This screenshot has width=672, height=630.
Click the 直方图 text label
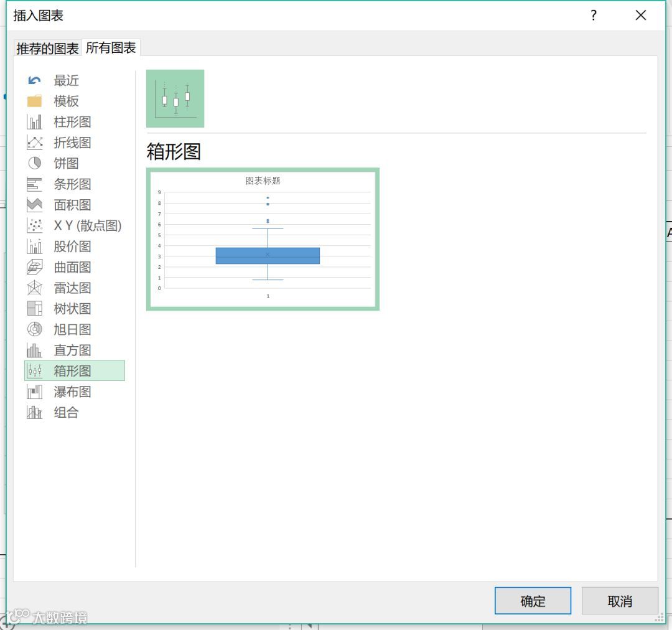pyautogui.click(x=72, y=350)
